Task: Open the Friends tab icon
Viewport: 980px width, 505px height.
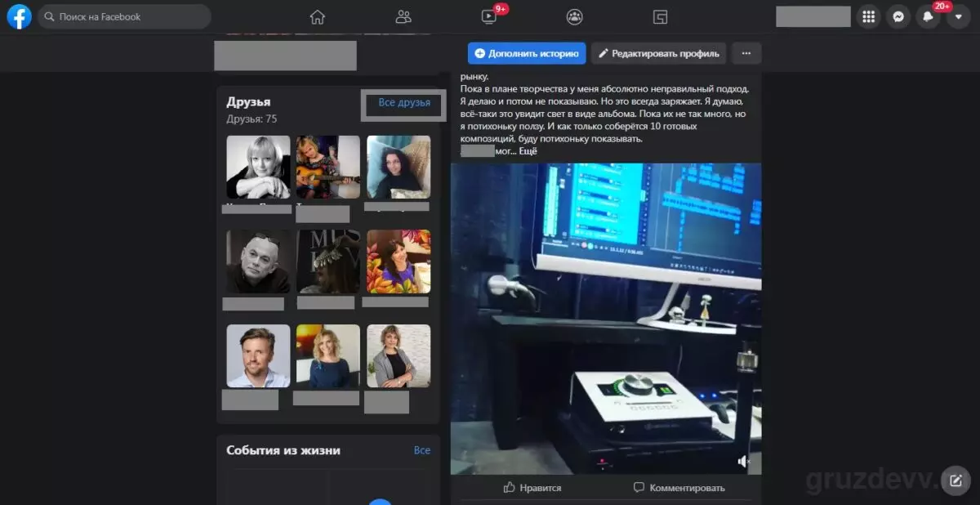Action: click(403, 16)
